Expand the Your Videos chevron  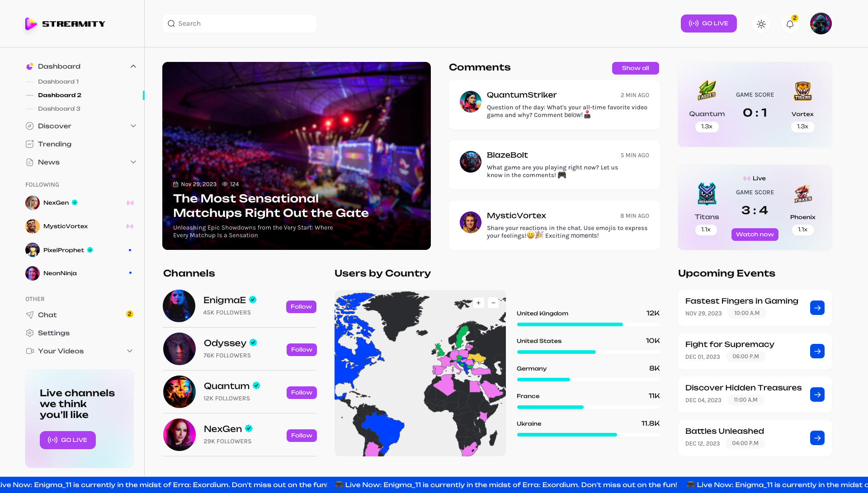click(130, 351)
